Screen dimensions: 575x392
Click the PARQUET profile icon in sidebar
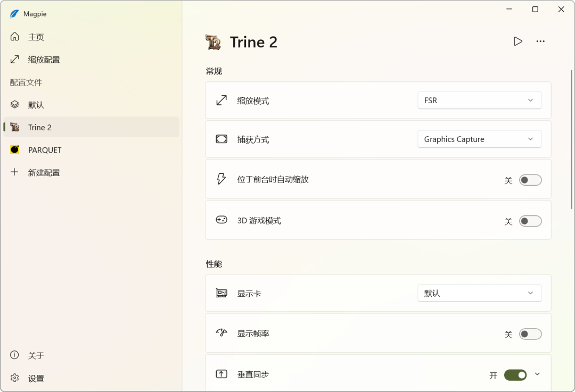pos(15,150)
